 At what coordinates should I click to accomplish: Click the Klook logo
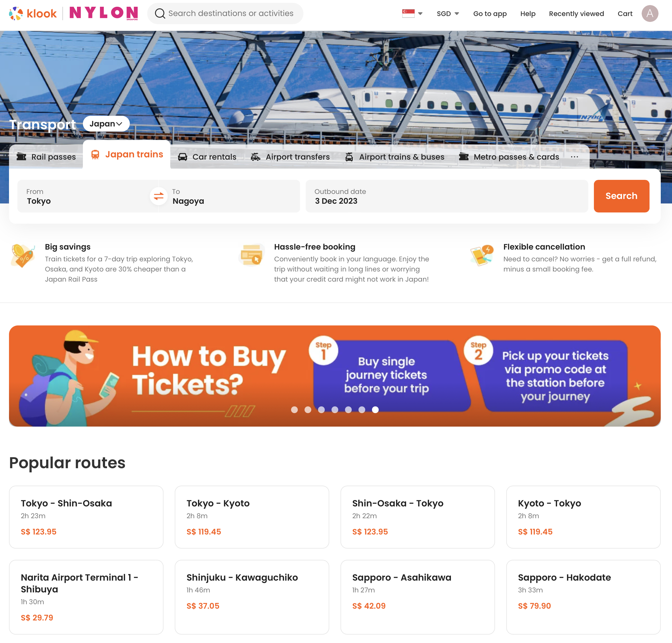33,14
